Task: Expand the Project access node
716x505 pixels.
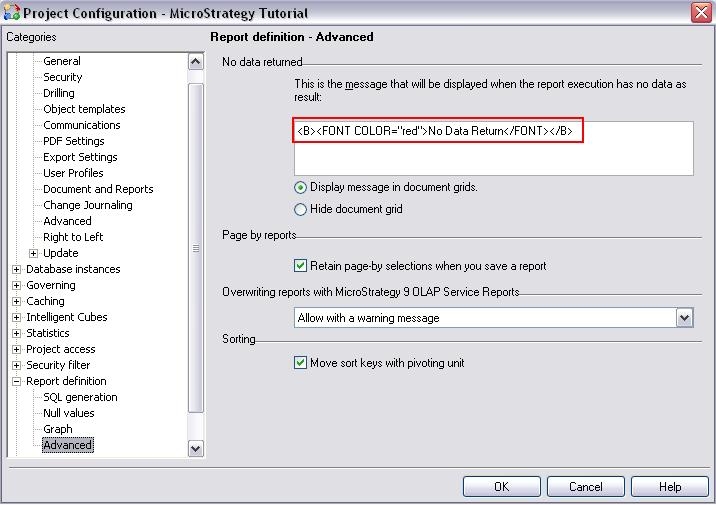Action: (16, 349)
